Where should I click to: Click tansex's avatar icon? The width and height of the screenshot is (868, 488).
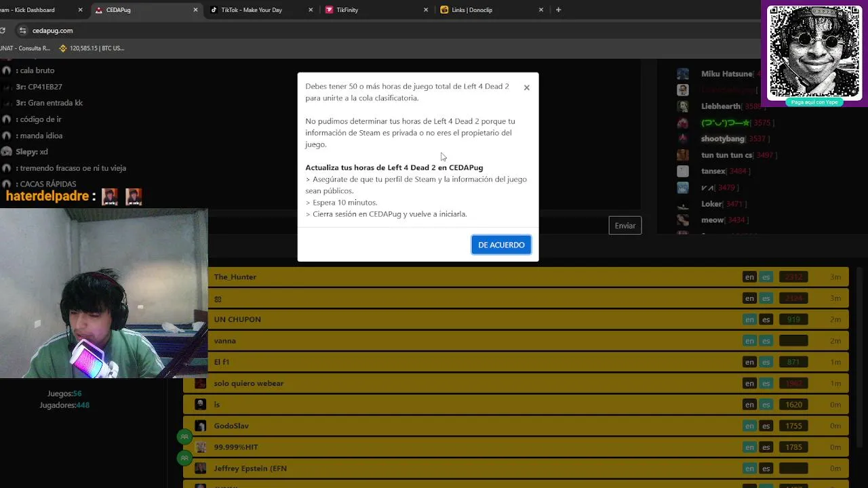coord(683,171)
